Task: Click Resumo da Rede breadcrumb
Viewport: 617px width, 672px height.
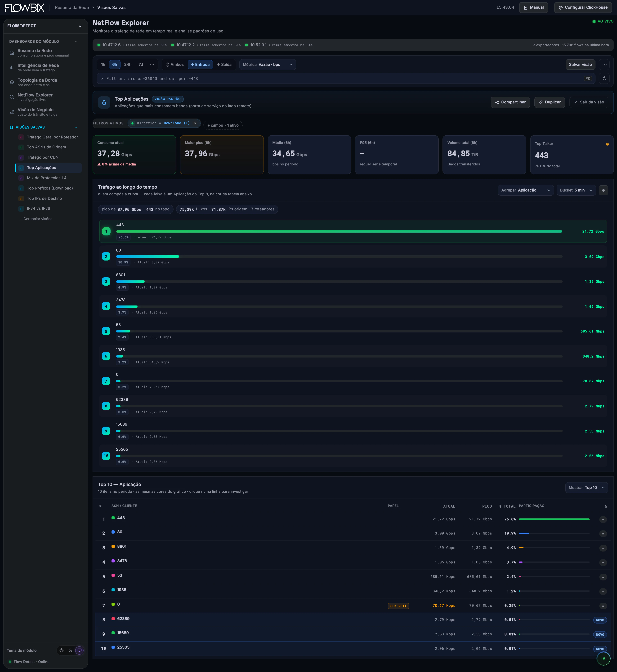Action: [72, 7]
